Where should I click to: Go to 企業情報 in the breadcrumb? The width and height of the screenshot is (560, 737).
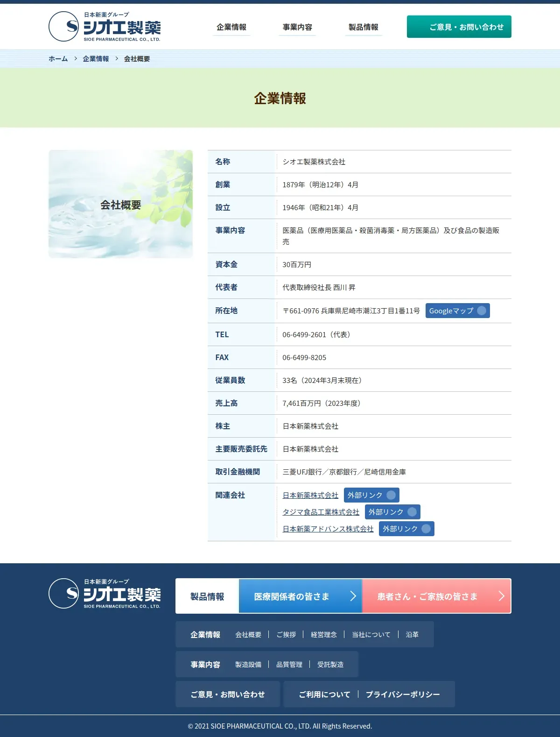pyautogui.click(x=96, y=59)
